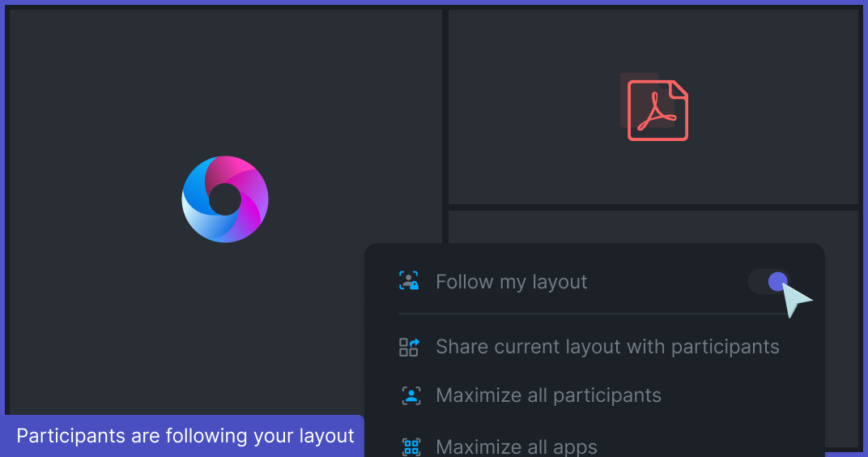
Task: Click the red PDF document icon
Action: click(657, 109)
